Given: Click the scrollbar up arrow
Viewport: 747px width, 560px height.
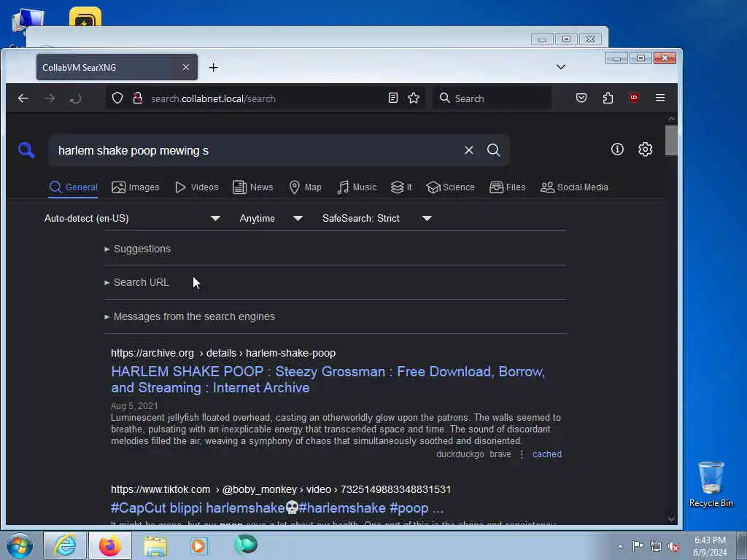Looking at the screenshot, I should coord(671,119).
